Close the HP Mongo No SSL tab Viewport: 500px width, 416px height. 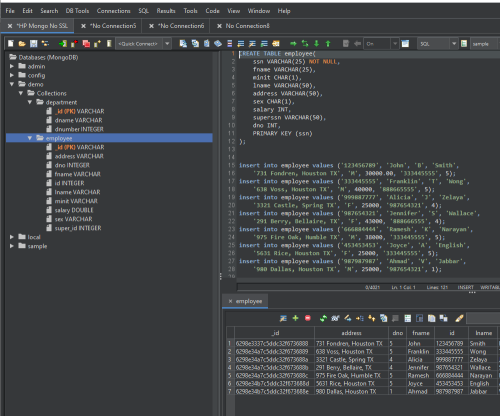click(10, 26)
